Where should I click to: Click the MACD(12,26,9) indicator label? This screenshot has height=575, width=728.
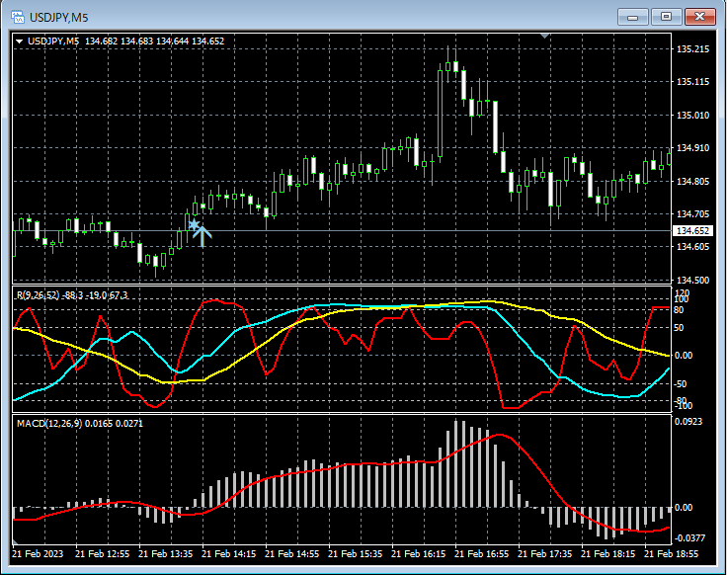[80, 423]
